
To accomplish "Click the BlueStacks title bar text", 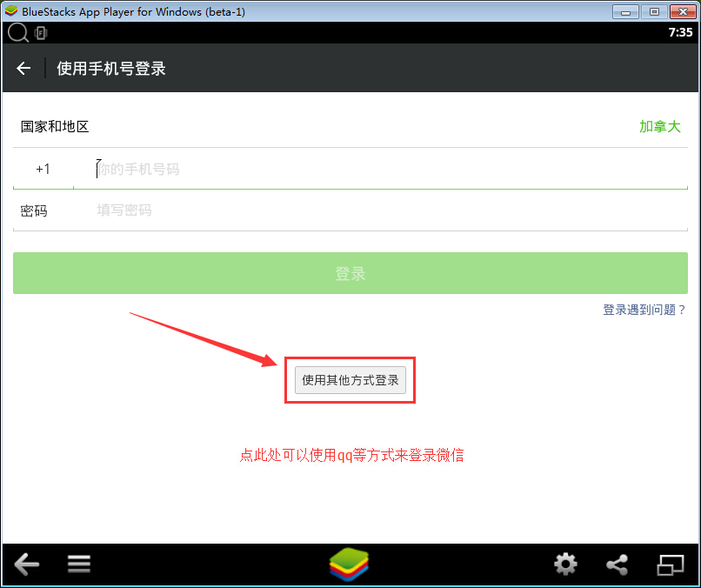I will (x=130, y=11).
